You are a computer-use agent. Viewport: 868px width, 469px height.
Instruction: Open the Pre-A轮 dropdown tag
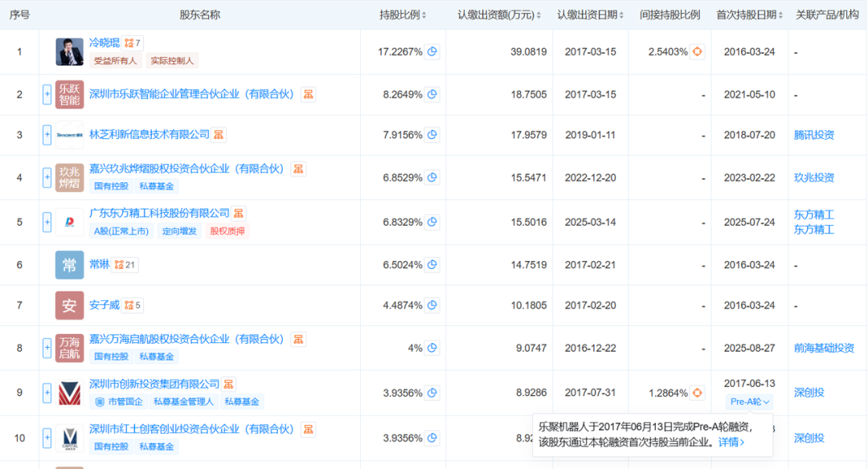pyautogui.click(x=749, y=402)
